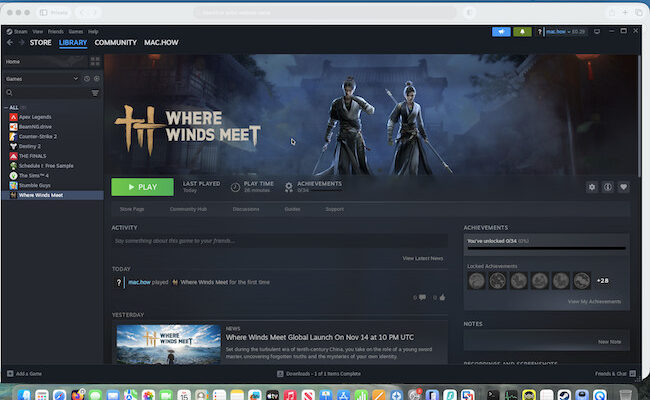Switch to the Community Hub tab

(187, 209)
